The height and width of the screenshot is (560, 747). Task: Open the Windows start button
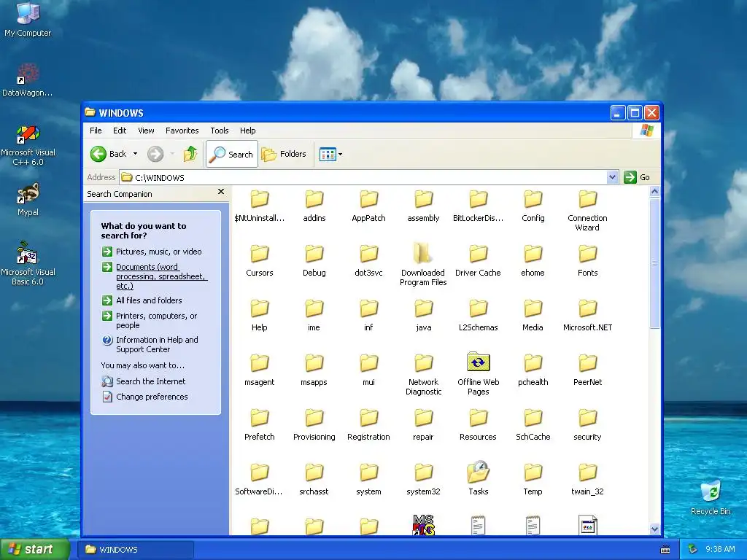tap(35, 549)
